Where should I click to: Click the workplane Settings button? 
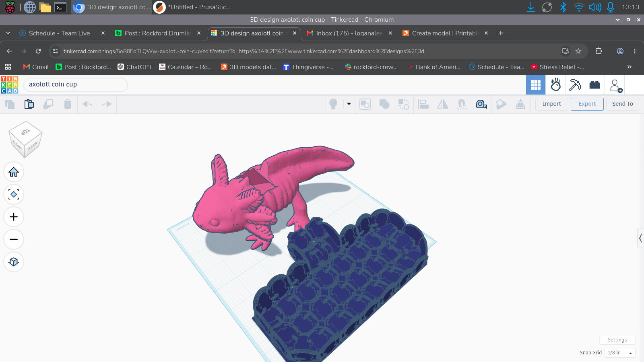point(617,340)
